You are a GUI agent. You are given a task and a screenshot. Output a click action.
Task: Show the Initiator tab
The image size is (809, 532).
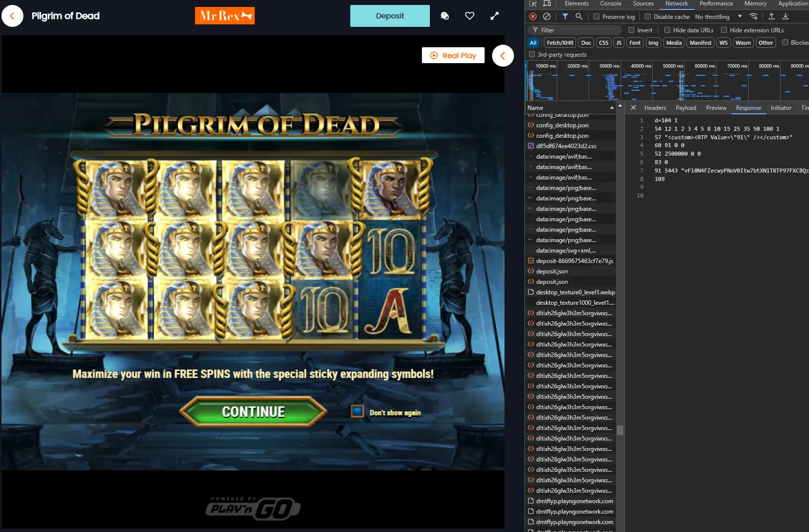tap(781, 108)
